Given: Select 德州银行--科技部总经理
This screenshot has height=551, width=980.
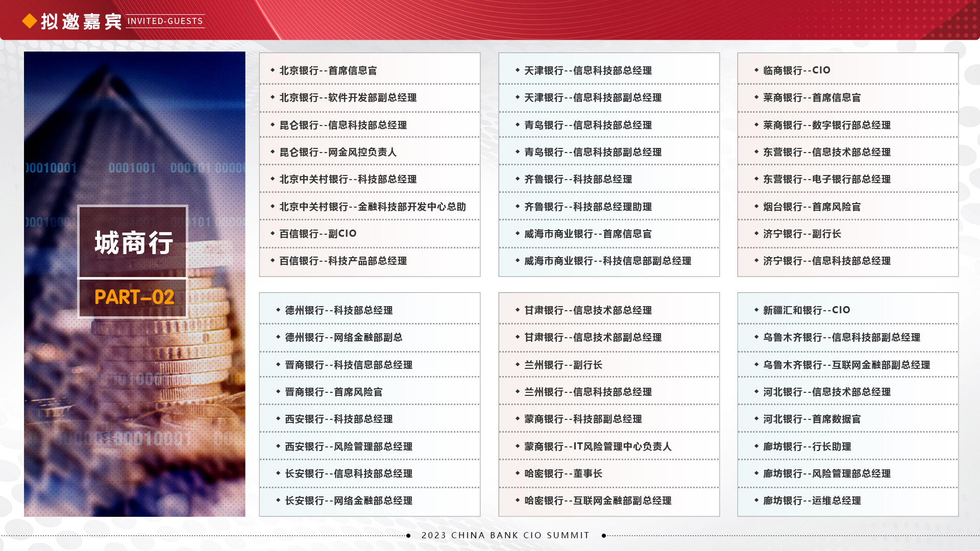Looking at the screenshot, I should pos(339,310).
